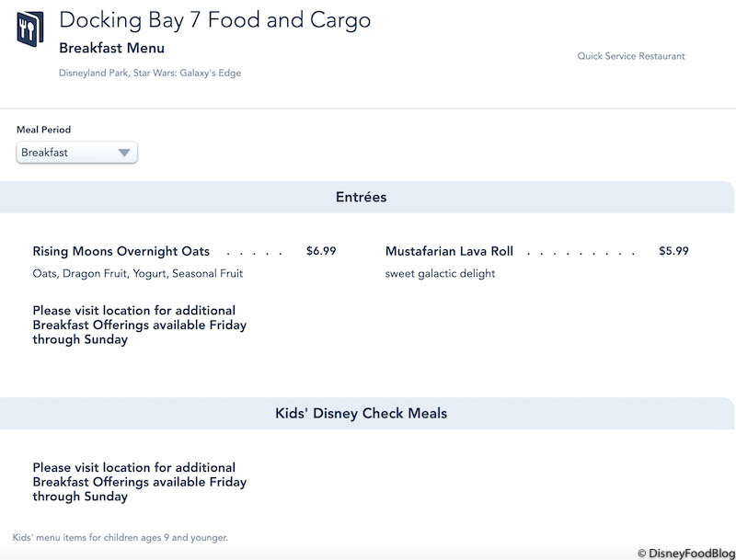
Task: Click the dropdown arrow beside Breakfast
Action: click(124, 154)
